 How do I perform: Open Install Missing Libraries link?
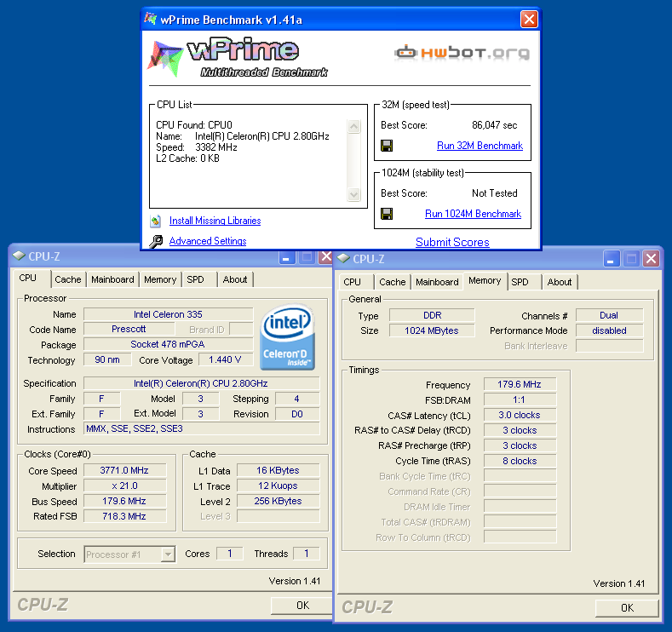(215, 221)
